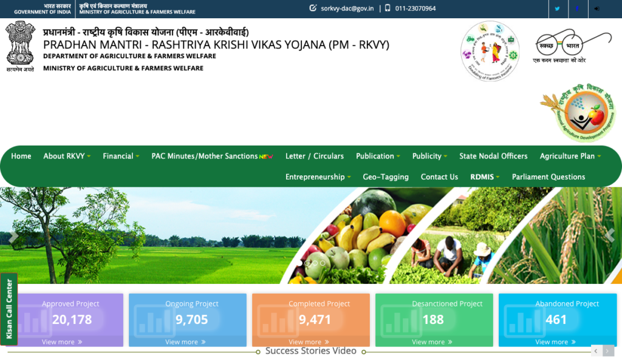This screenshot has width=622, height=364.
Task: Open Contact Us from the navigation
Action: (x=439, y=177)
